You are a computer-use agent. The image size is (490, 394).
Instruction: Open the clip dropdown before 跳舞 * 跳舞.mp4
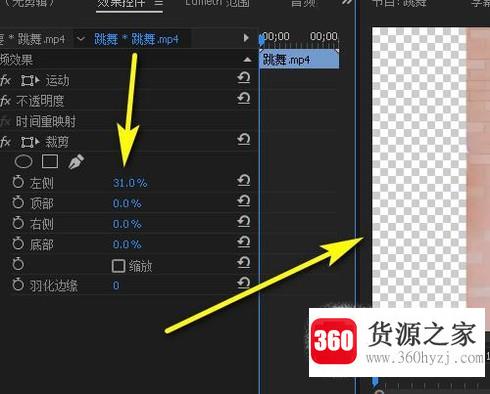[x=80, y=39]
